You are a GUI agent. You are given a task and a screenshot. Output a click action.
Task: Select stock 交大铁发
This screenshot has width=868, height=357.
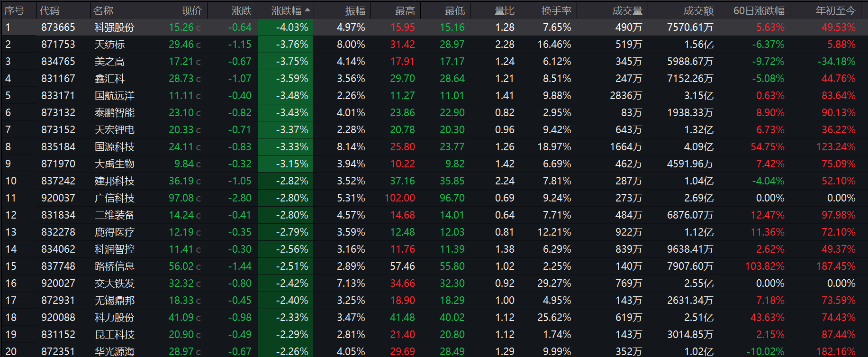coord(115,284)
